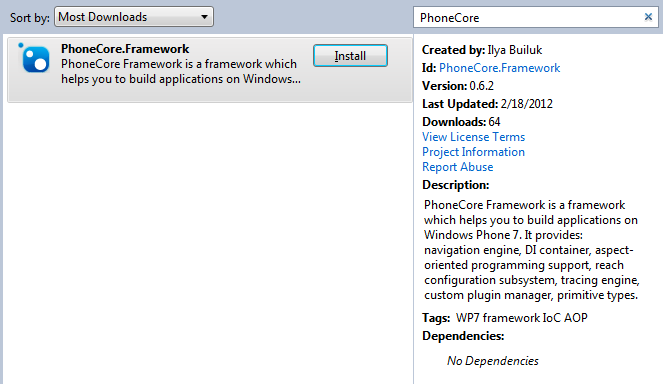Click the Created by Ilya Builuk text
The image size is (663, 384).
pos(482,50)
